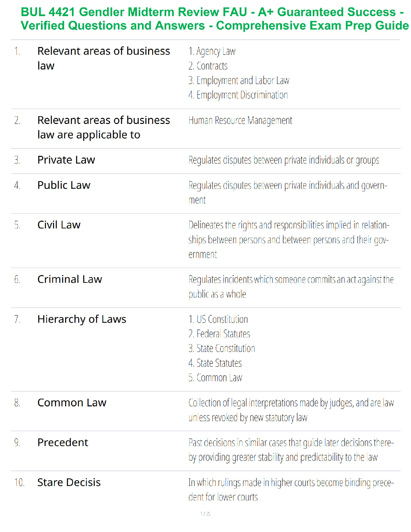Click "4. Employment Discrimination" line

pos(238,95)
